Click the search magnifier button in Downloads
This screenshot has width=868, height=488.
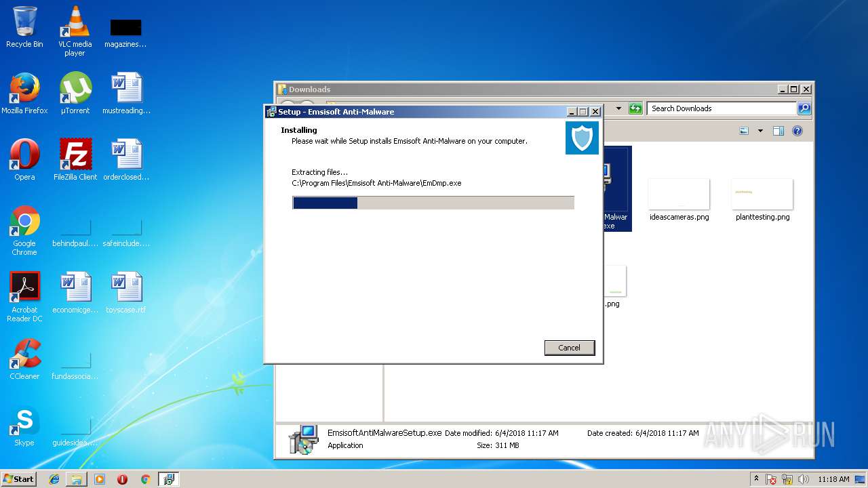click(x=804, y=108)
